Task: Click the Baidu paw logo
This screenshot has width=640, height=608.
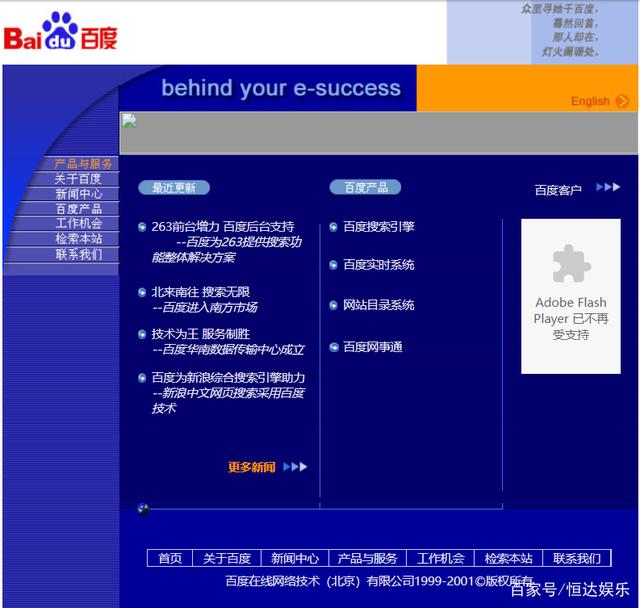Action: coord(60,31)
